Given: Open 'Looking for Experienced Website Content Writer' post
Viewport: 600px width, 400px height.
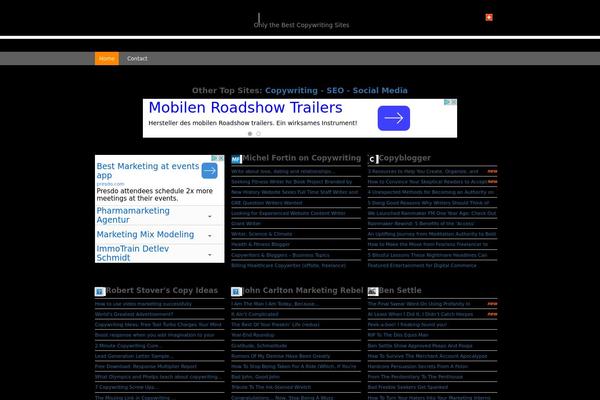Looking at the screenshot, I should (289, 213).
